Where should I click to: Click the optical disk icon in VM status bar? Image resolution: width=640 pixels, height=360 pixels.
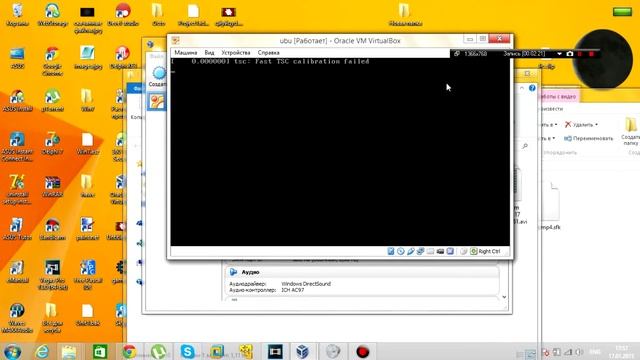click(400, 251)
